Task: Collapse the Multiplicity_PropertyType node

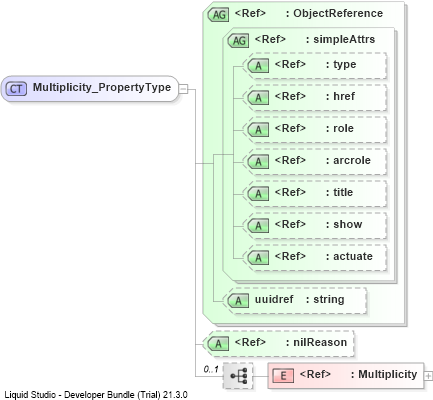Action: [183, 89]
